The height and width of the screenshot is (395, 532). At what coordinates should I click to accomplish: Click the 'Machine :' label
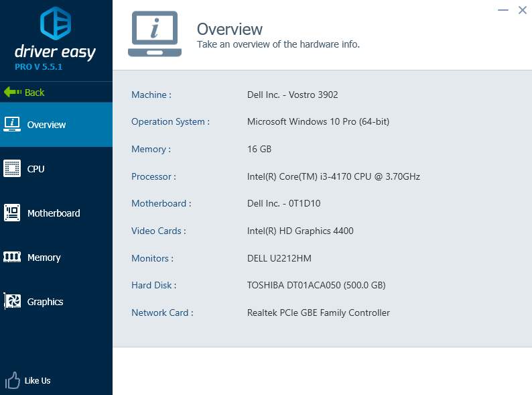[151, 95]
